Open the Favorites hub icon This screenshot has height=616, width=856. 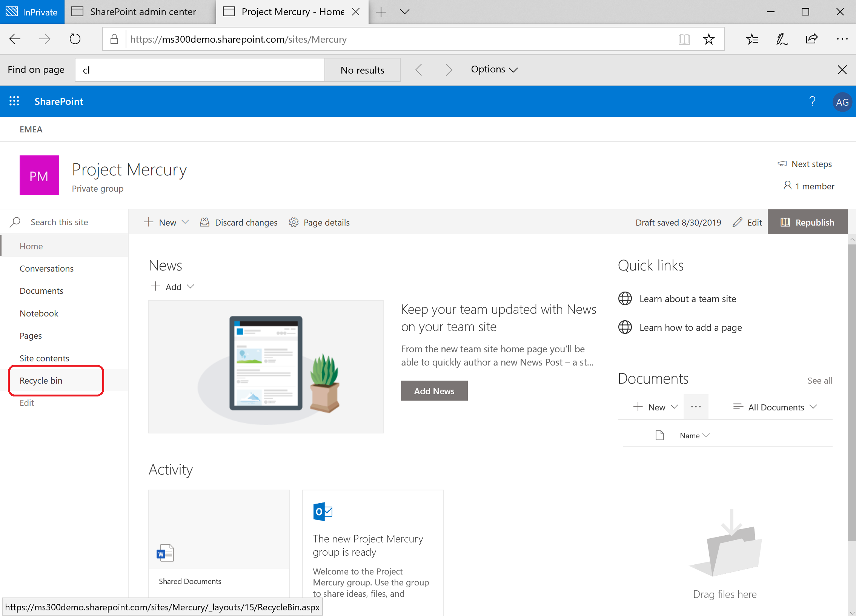752,39
